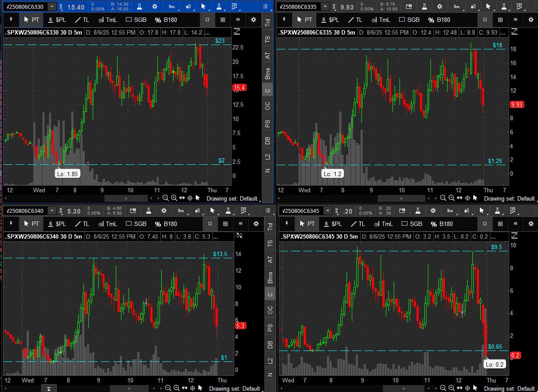Open Studies flask icon in C6330 chart
This screenshot has width=538, height=392.
[139, 7]
